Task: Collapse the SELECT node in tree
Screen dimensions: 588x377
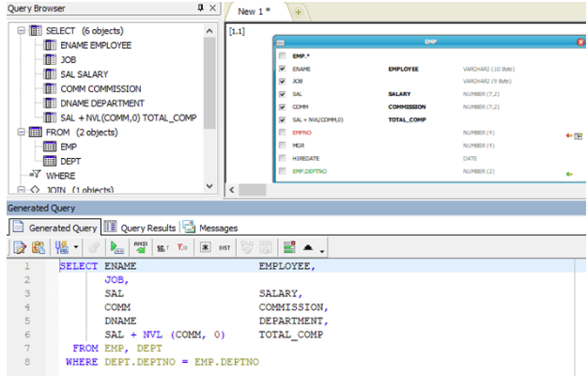Action: click(22, 30)
